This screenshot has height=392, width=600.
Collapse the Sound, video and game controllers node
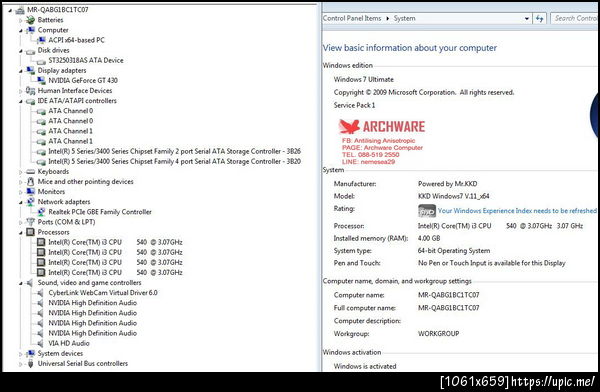(21, 283)
